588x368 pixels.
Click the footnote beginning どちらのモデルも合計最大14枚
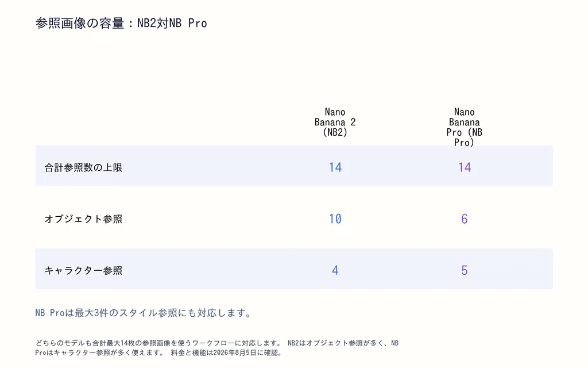click(216, 348)
